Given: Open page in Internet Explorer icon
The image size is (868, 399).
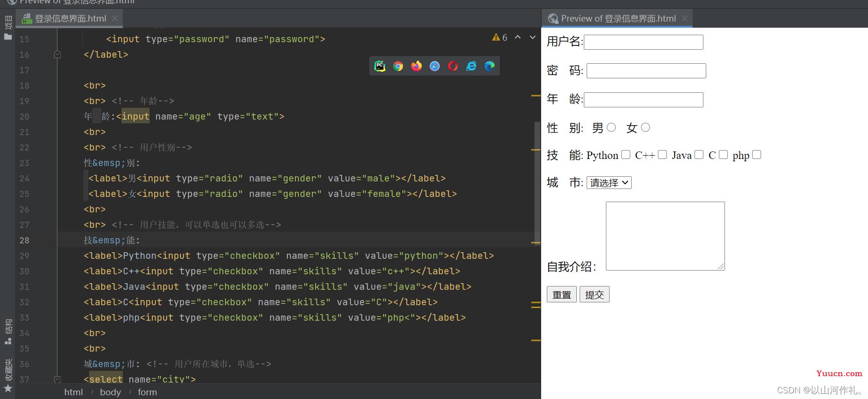Looking at the screenshot, I should pos(471,66).
